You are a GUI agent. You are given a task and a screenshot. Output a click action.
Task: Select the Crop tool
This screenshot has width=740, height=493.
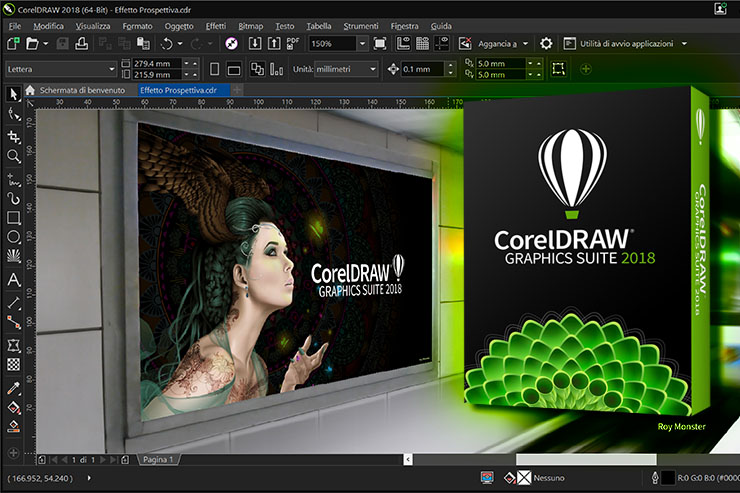[14, 135]
